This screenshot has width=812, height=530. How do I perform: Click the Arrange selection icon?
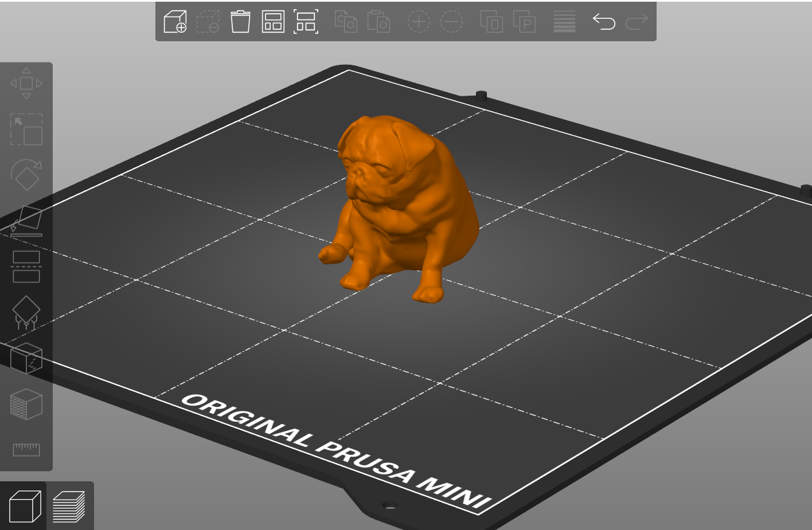306,22
